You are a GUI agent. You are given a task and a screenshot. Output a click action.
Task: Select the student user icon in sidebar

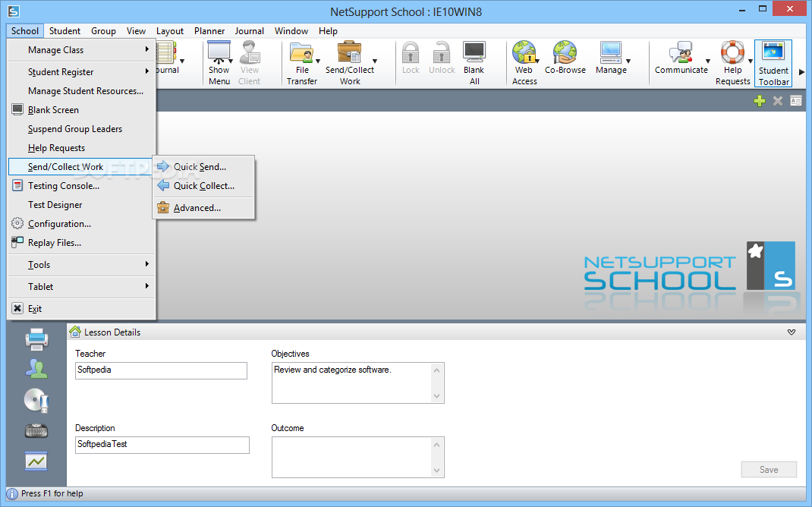click(36, 370)
